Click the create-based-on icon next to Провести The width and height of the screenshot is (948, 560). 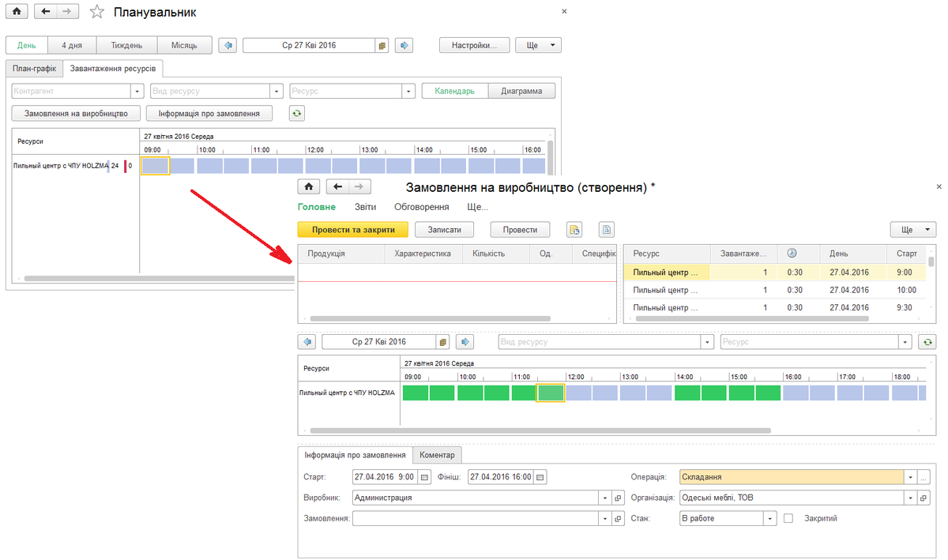[575, 230]
